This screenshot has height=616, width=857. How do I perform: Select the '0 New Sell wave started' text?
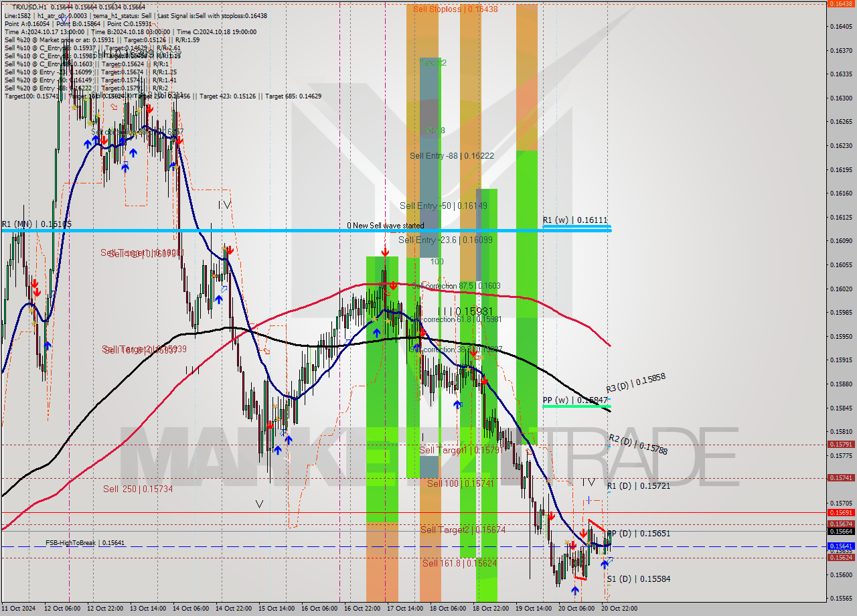pos(385,226)
